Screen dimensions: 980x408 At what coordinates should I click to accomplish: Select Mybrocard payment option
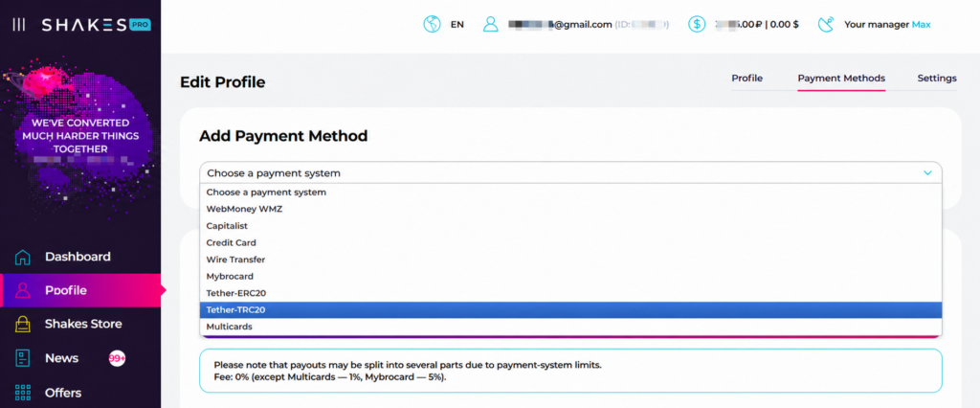click(x=570, y=277)
